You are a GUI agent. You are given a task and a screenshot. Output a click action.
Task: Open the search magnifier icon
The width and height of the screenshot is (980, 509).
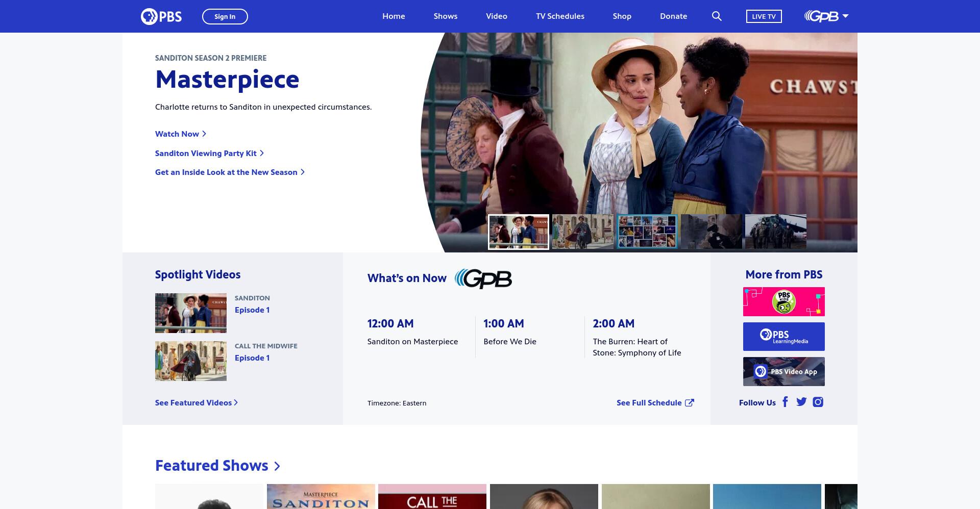tap(717, 16)
